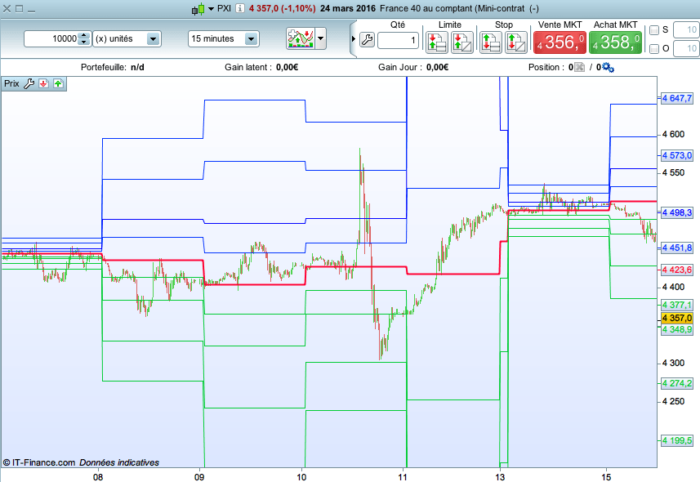Open trading panel wrench settings
Screen dimensions: 700x482
[x=367, y=40]
